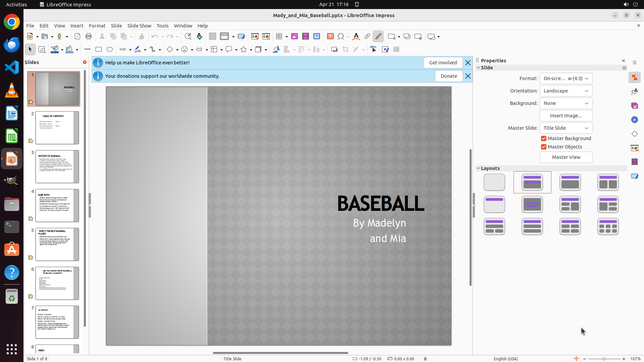
Task: Open the Navigator sidebar icon
Action: (635, 120)
